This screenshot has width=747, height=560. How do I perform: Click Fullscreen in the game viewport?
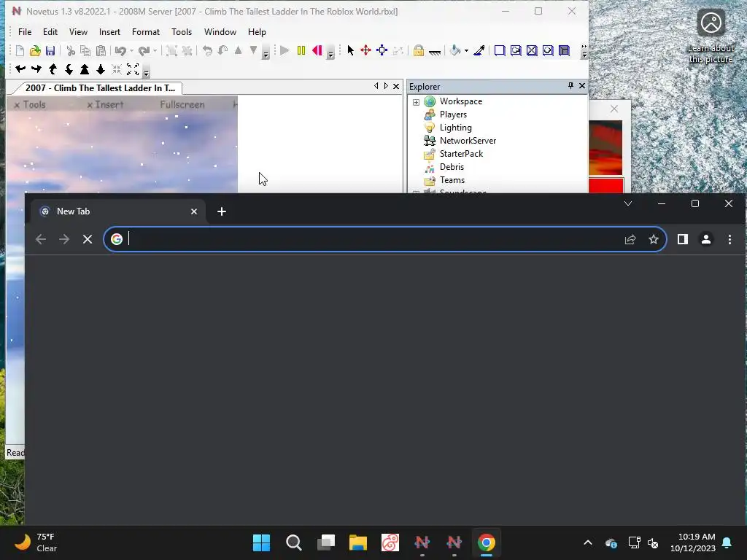point(182,105)
